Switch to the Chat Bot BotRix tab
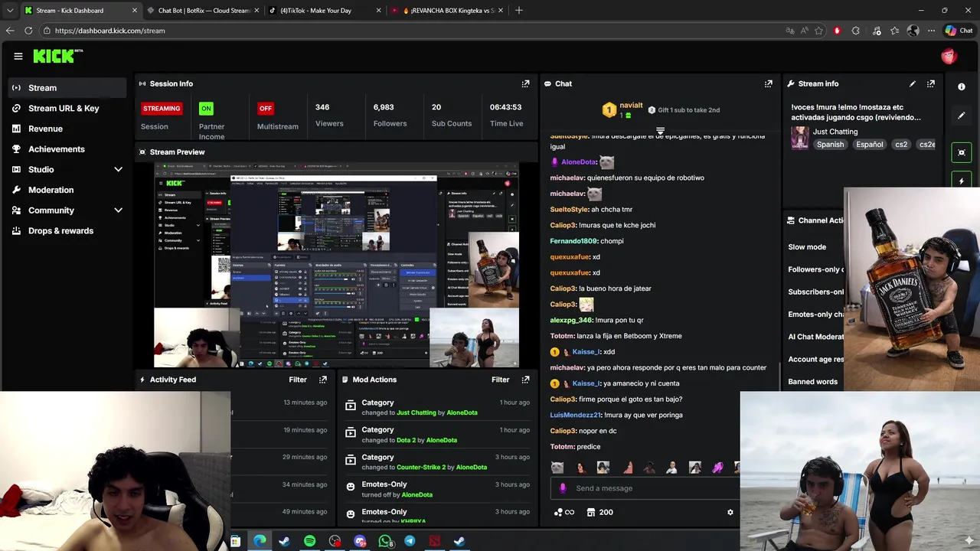 coord(203,11)
